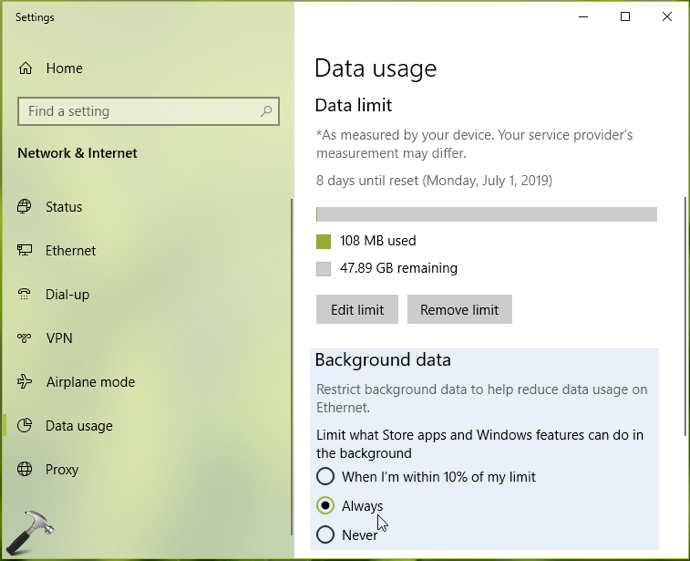
Task: Click the Status globe icon
Action: click(24, 206)
